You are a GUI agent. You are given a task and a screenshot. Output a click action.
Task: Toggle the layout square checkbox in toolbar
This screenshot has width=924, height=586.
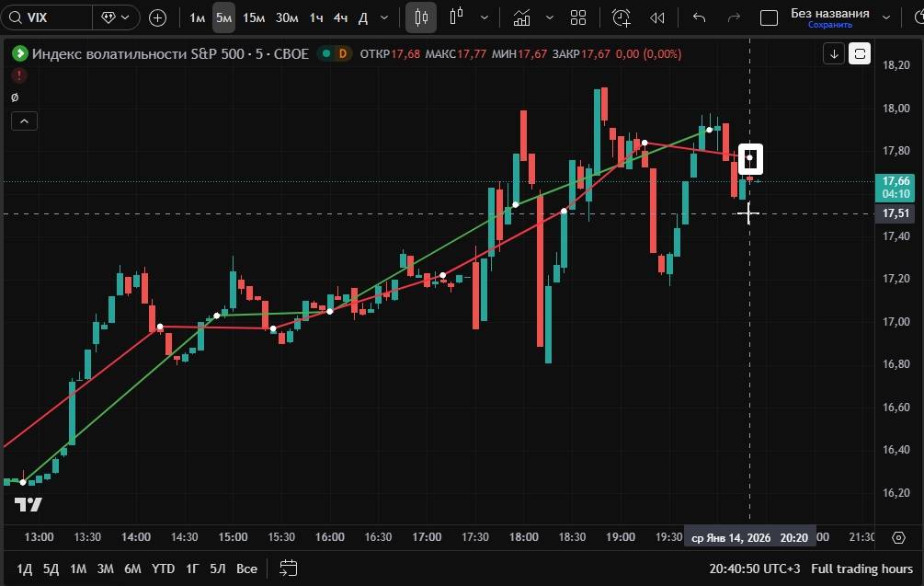(x=770, y=17)
